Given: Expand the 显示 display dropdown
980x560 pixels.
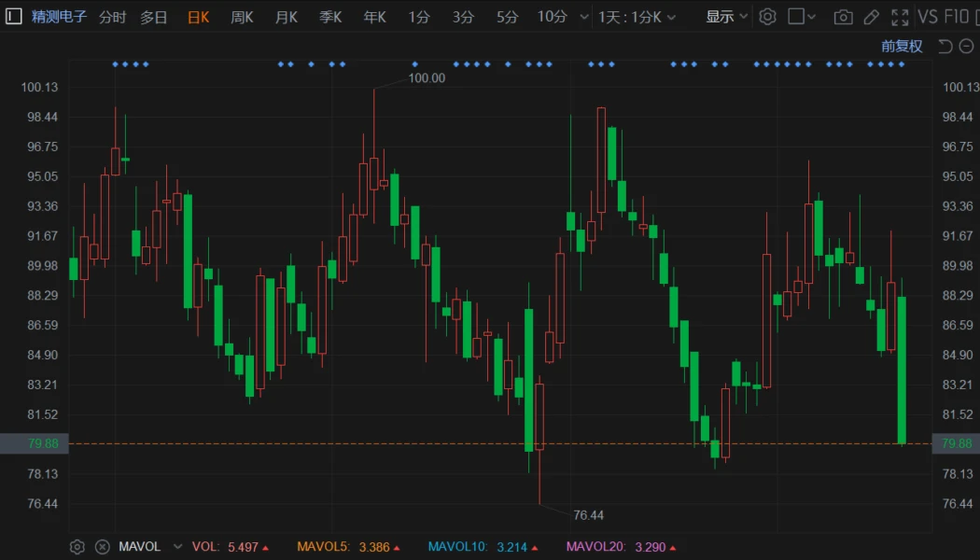Looking at the screenshot, I should [726, 17].
